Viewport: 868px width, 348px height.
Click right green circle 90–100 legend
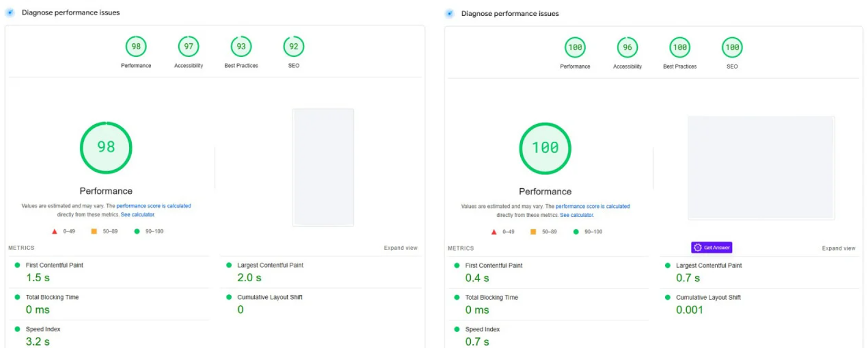(x=588, y=232)
